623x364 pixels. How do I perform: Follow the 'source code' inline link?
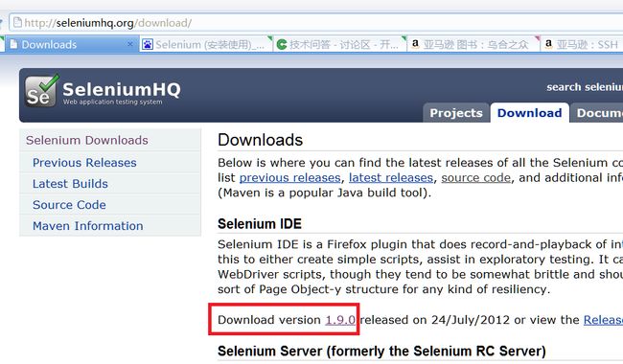(x=476, y=177)
